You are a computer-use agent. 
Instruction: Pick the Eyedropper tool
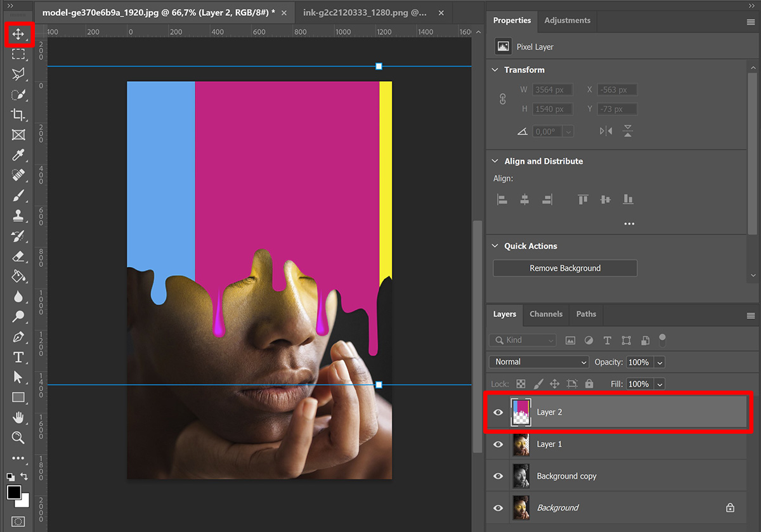(x=17, y=155)
